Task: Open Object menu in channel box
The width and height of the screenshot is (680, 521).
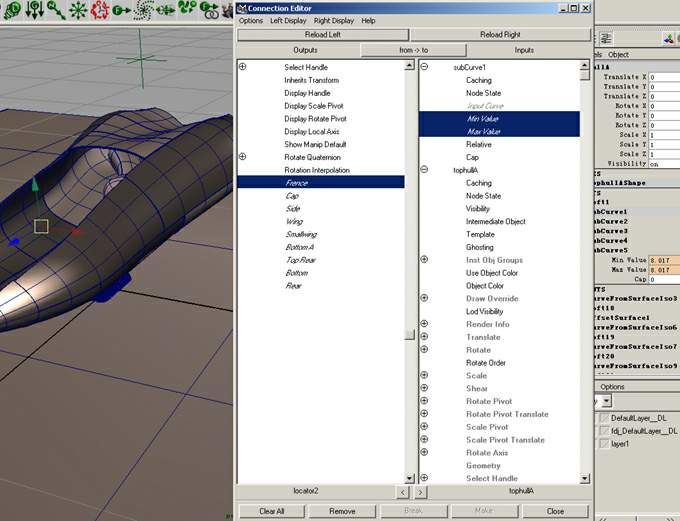Action: [618, 55]
